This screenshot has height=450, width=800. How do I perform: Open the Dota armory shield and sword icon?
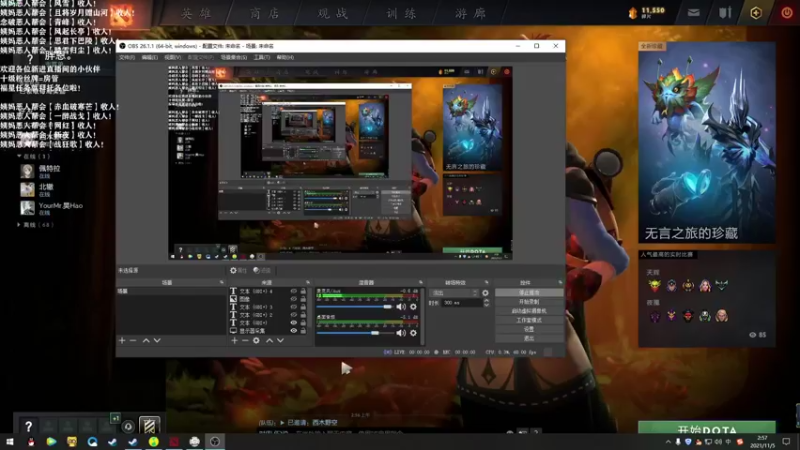pos(725,13)
